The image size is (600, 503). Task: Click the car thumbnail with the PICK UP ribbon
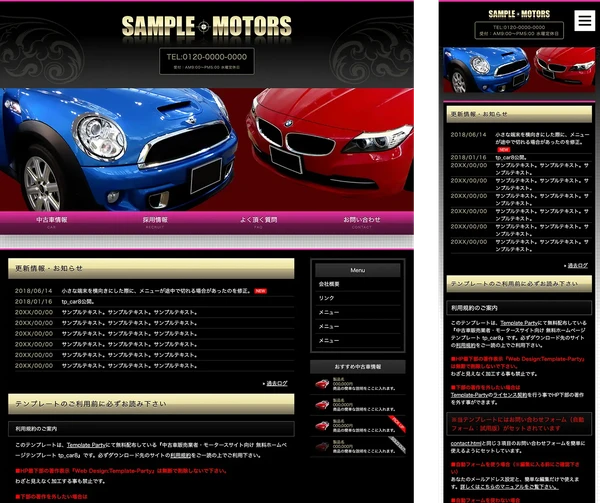322,425
